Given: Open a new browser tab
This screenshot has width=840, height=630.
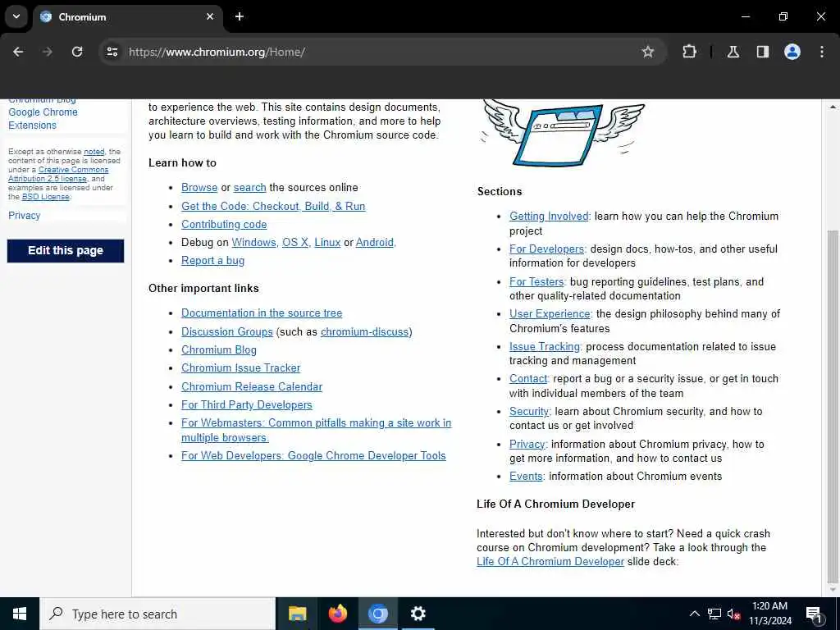Looking at the screenshot, I should [x=240, y=16].
